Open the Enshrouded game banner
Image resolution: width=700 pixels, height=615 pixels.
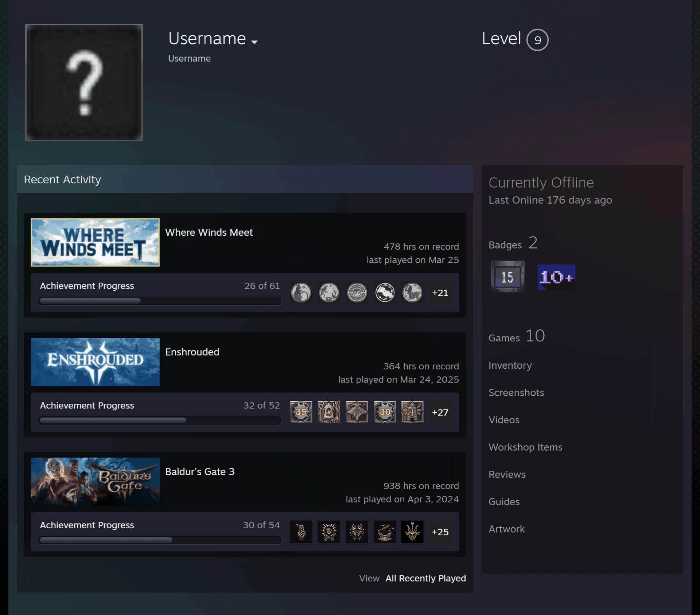tap(95, 362)
